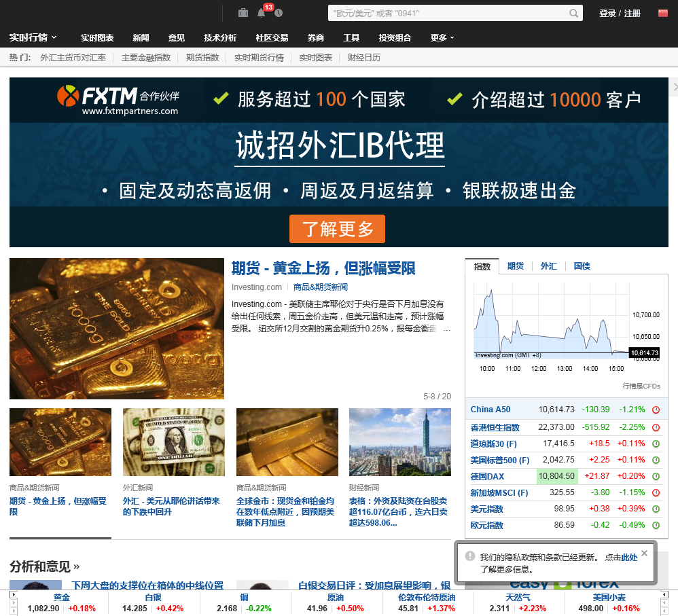
Task: Click the recent quotes clock icon in top bar
Action: click(279, 13)
